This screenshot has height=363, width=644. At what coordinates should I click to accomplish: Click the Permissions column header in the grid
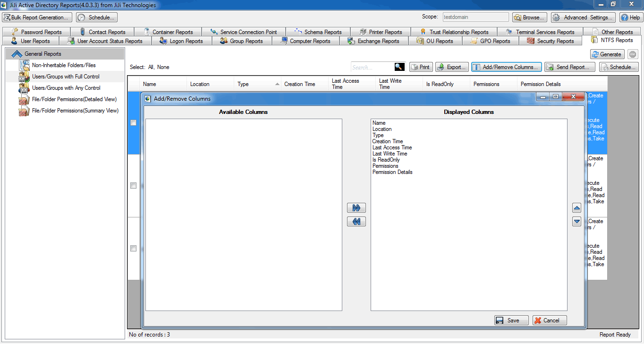[493, 84]
